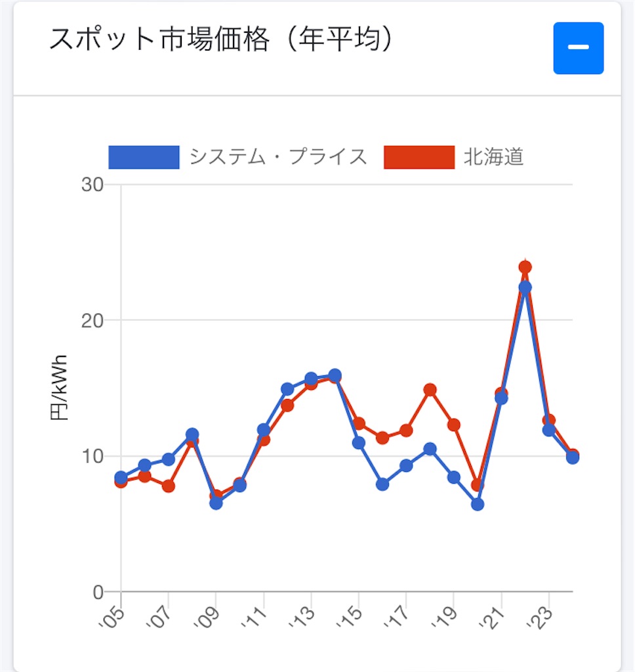The height and width of the screenshot is (672, 635).
Task: Select the 2020 blue low data point
Action: click(x=477, y=504)
